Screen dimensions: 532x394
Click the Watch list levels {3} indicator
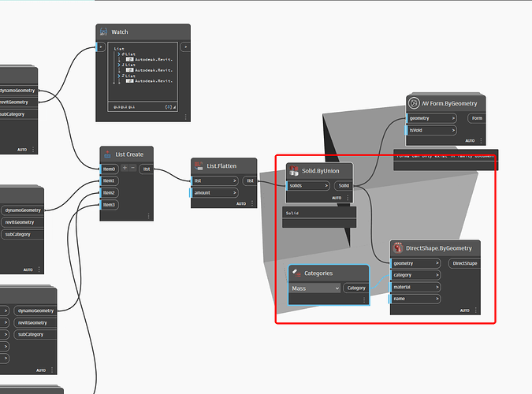click(169, 107)
